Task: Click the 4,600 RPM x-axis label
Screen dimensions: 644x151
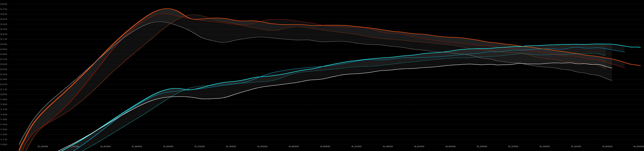Action: [x=419, y=146]
